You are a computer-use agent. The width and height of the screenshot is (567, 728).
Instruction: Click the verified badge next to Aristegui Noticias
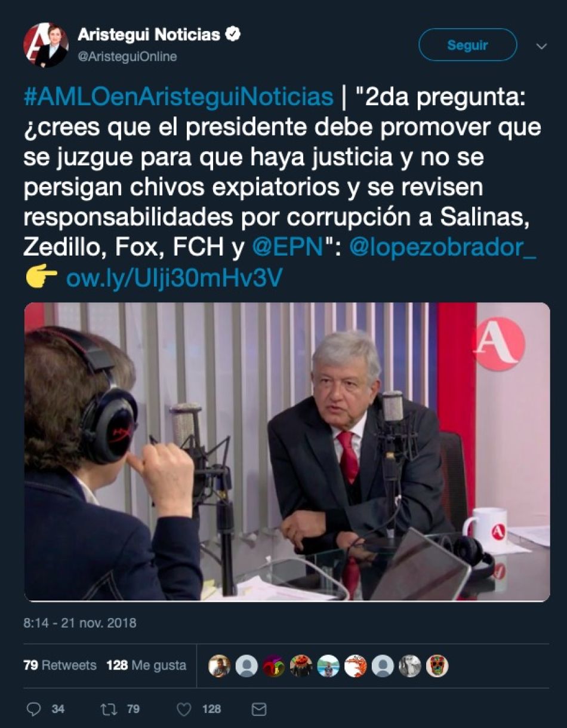tap(233, 35)
